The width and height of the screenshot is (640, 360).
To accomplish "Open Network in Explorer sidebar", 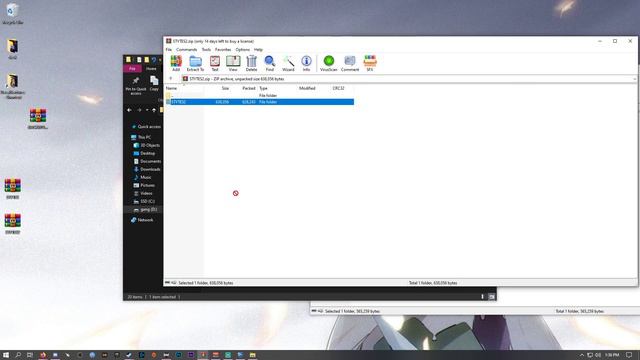I will 142,220.
